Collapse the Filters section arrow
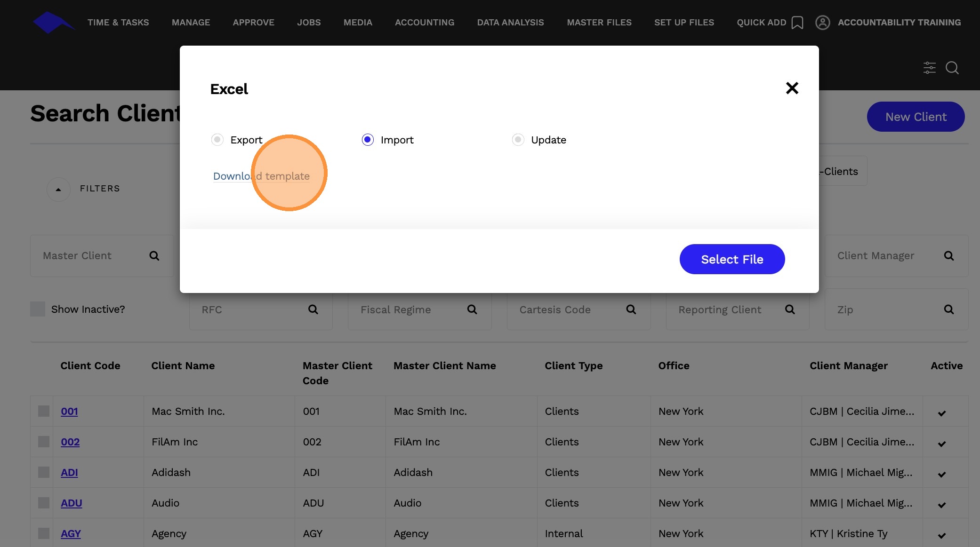The height and width of the screenshot is (547, 980). pos(58,190)
